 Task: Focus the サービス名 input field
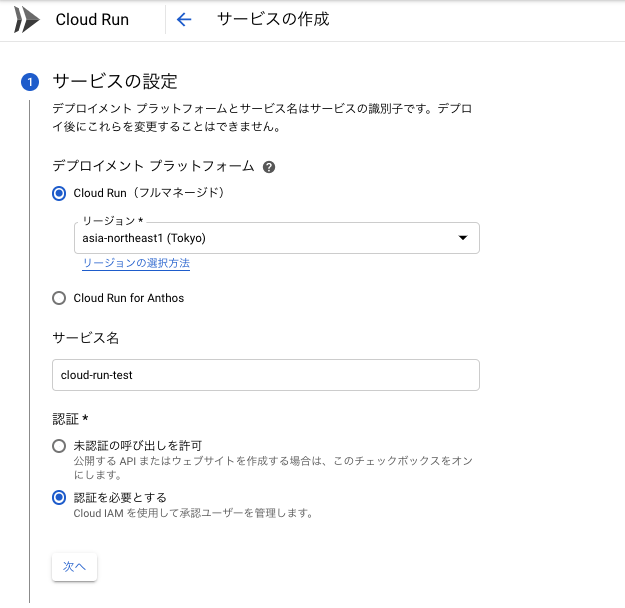(x=266, y=375)
